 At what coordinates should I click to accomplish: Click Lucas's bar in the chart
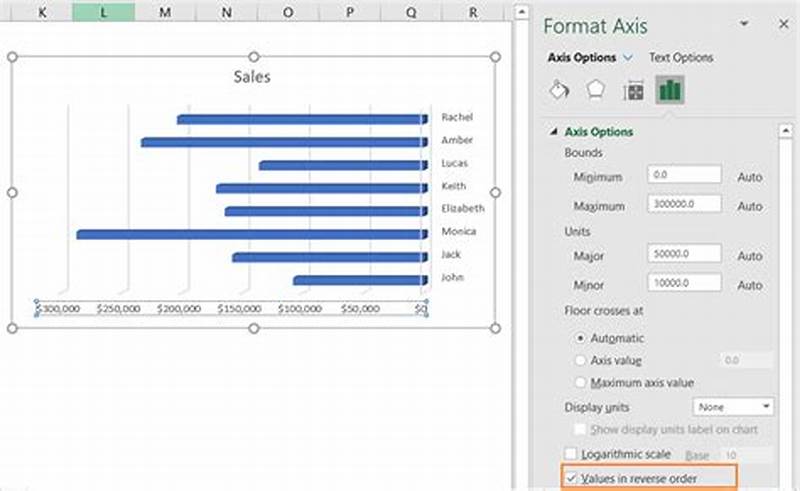tap(343, 165)
